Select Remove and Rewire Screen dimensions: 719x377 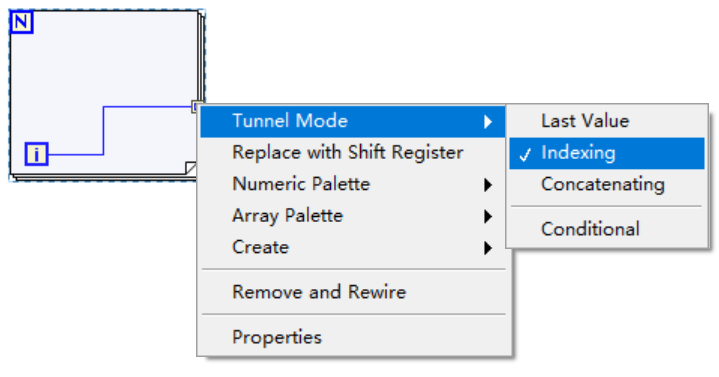(x=353, y=292)
